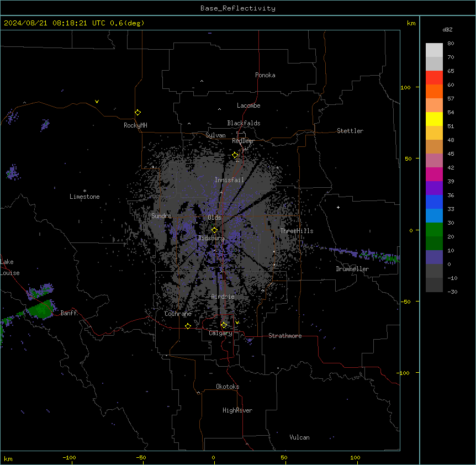Image resolution: width=476 pixels, height=465 pixels.
Task: Click the yellow marker south of Cochrane
Action: coord(188,326)
